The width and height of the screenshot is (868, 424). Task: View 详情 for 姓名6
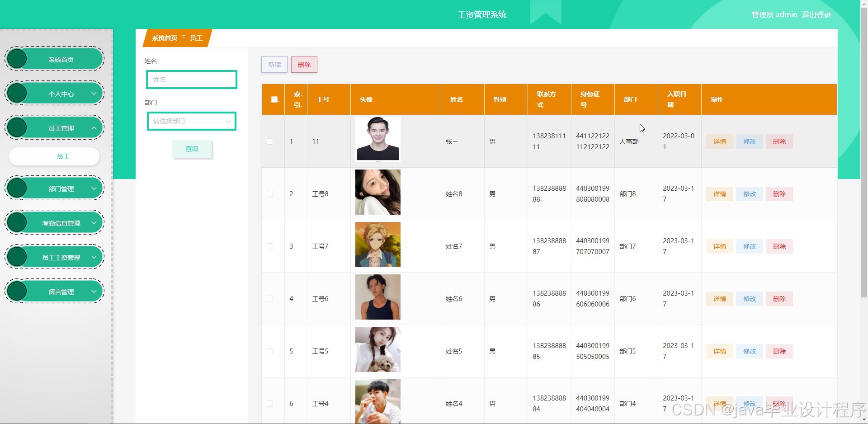tap(720, 299)
